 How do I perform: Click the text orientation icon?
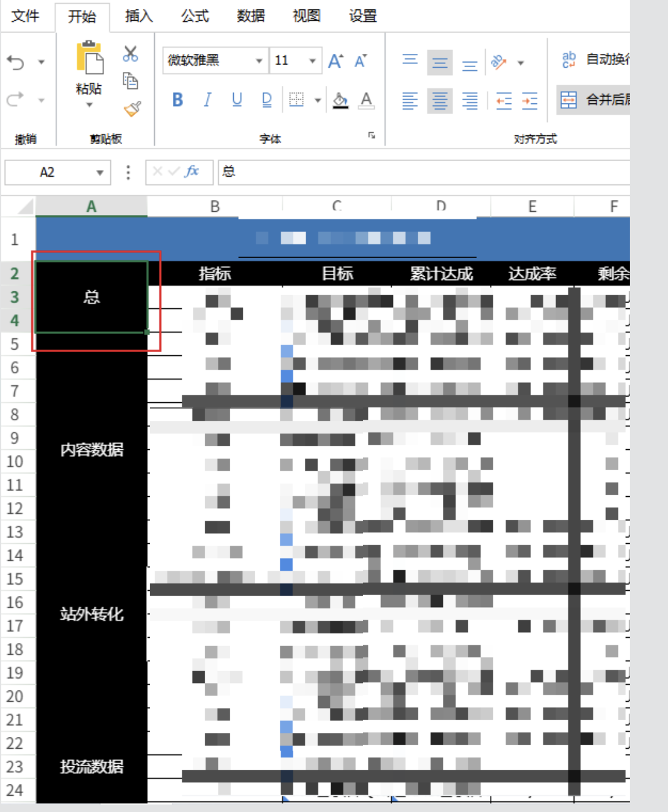499,62
